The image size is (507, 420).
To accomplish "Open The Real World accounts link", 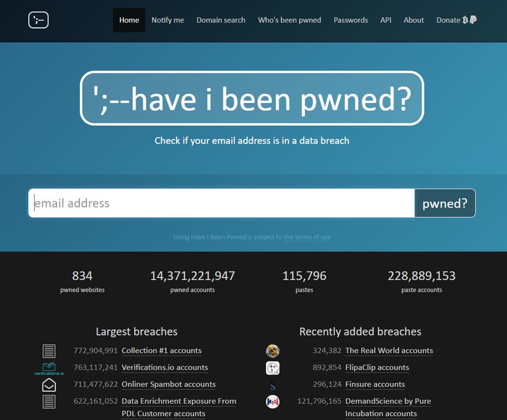I will click(x=389, y=350).
